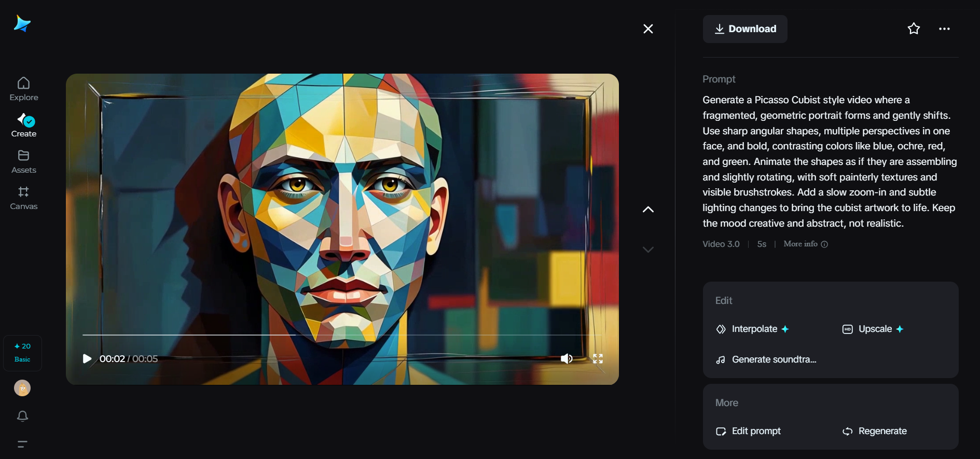Add video to favorites with star
The height and width of the screenshot is (459, 980).
[914, 29]
